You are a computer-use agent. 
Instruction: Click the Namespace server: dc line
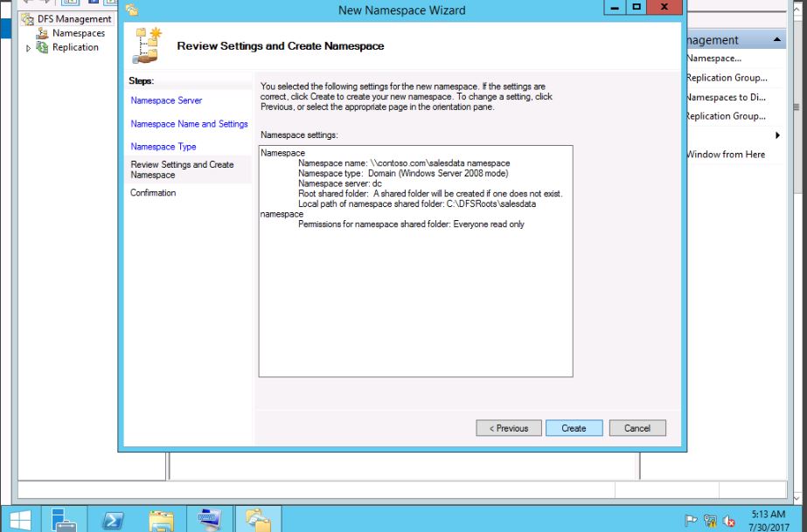pyautogui.click(x=340, y=183)
